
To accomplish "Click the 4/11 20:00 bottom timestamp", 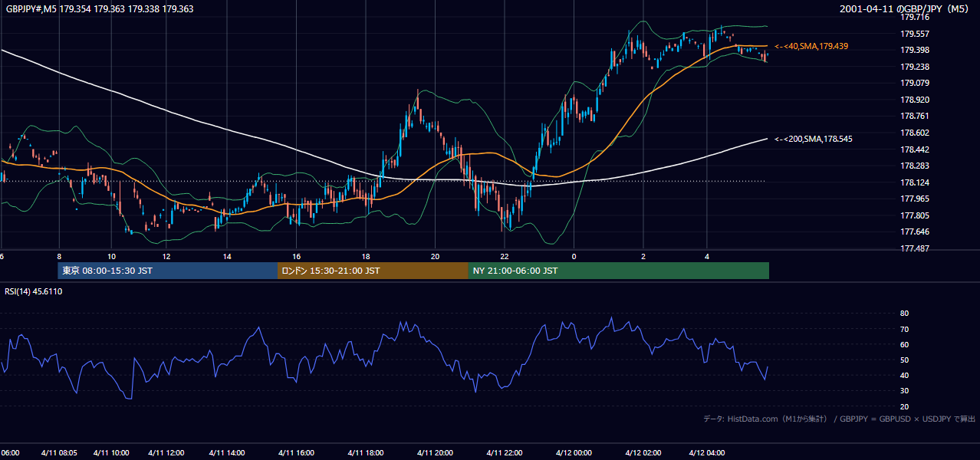I will 435,452.
